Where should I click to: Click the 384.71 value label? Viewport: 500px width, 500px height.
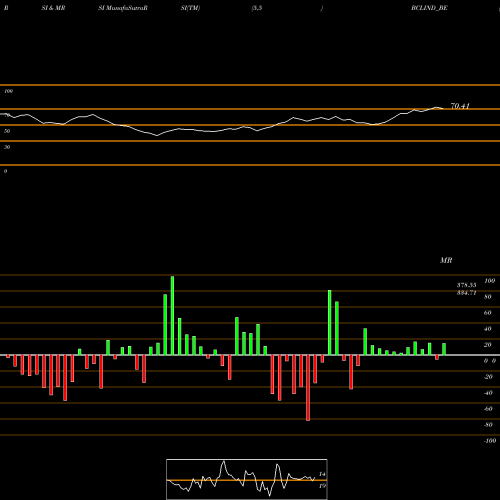pyautogui.click(x=466, y=293)
